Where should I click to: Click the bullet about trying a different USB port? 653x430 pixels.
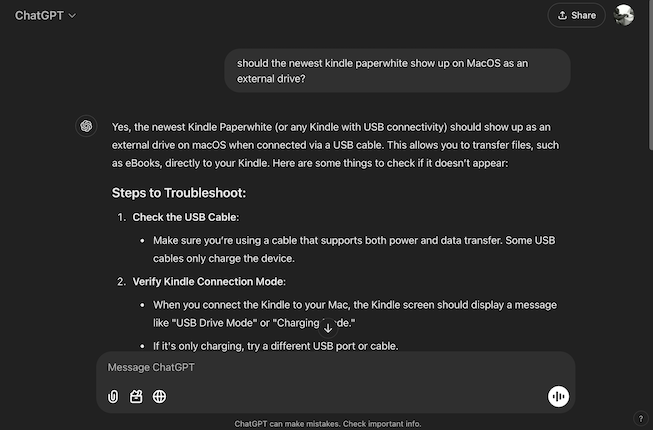(275, 346)
